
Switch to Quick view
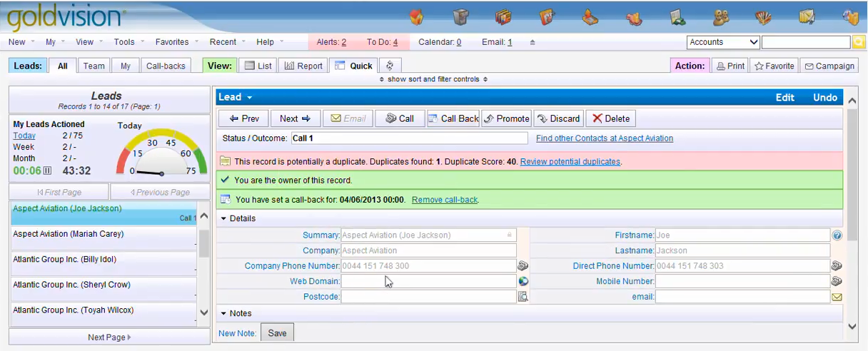pos(353,66)
